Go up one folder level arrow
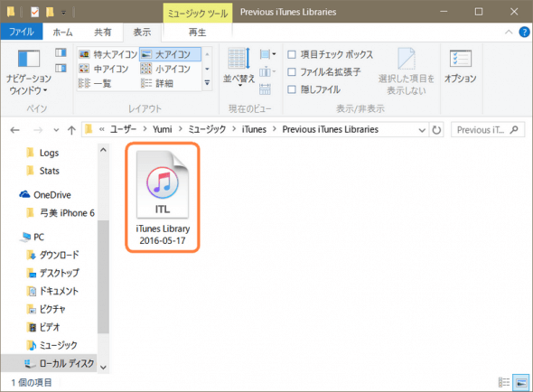Viewport: 533px width, 392px height. click(x=71, y=130)
